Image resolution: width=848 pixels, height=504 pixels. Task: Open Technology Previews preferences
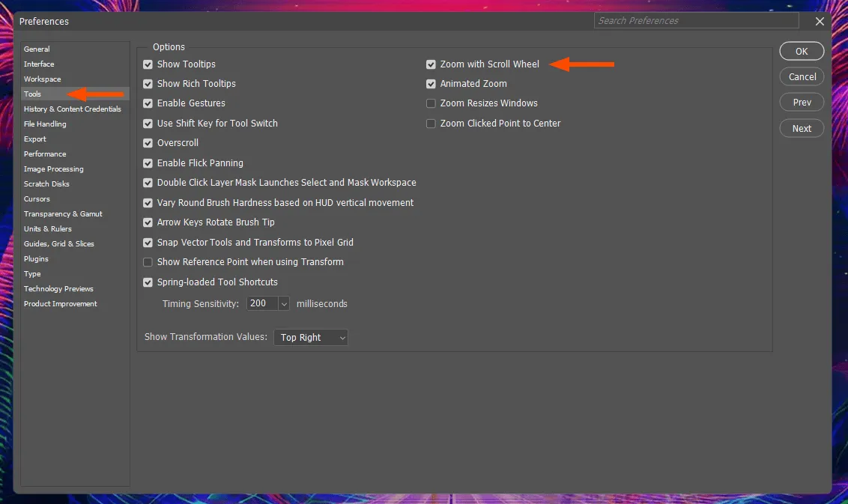pos(58,289)
